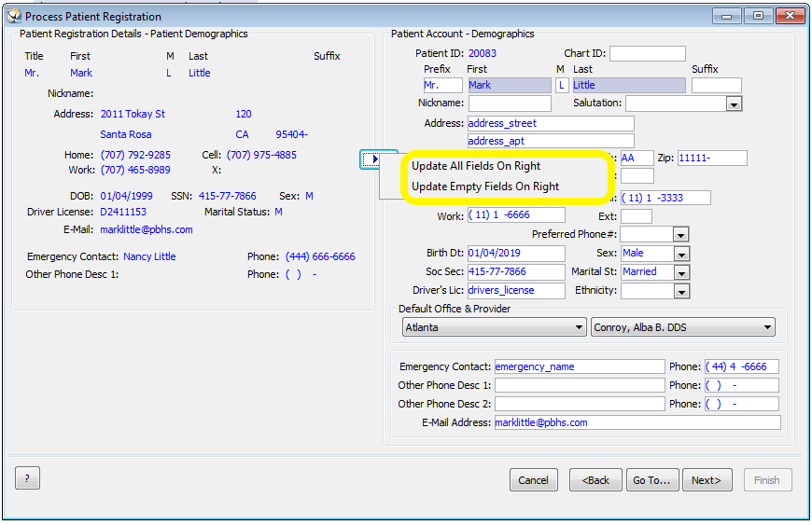Click the Other Phone Desc 2 phone field

[742, 404]
